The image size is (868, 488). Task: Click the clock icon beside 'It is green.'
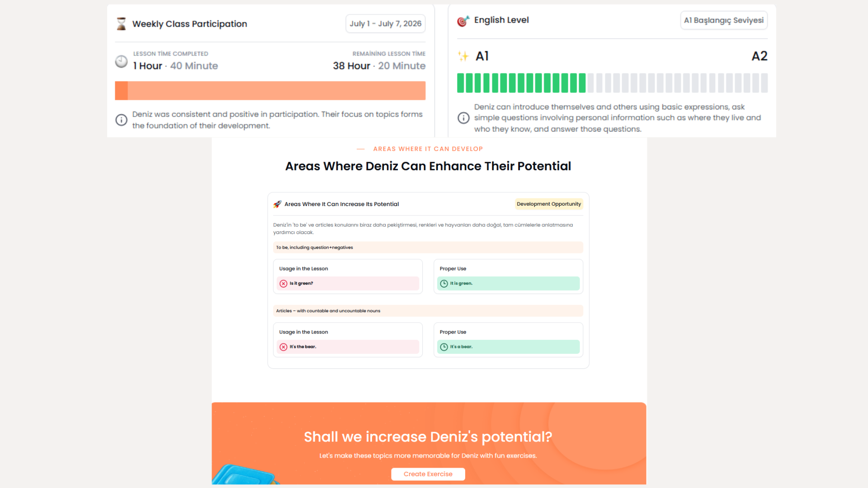[x=444, y=284]
